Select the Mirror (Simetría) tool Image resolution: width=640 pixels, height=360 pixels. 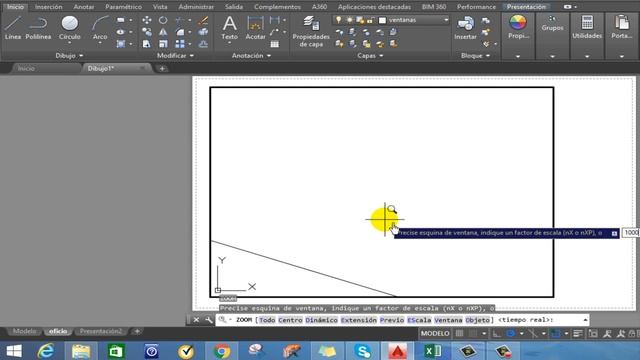[163, 32]
